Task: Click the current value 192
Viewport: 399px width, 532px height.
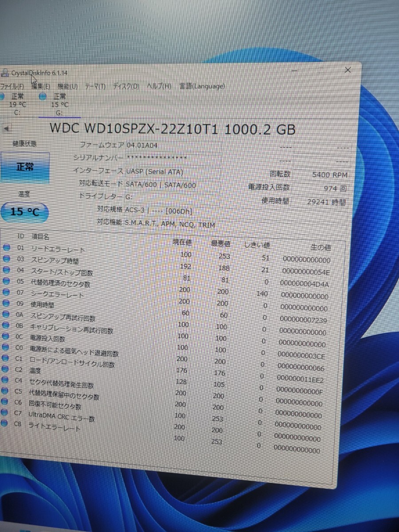Action: [186, 266]
